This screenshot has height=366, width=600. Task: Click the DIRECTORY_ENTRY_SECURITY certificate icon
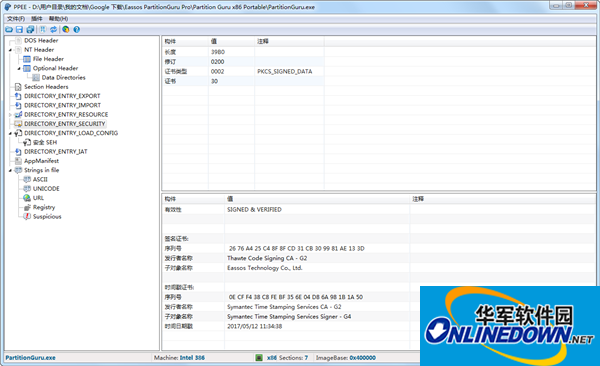(18, 124)
